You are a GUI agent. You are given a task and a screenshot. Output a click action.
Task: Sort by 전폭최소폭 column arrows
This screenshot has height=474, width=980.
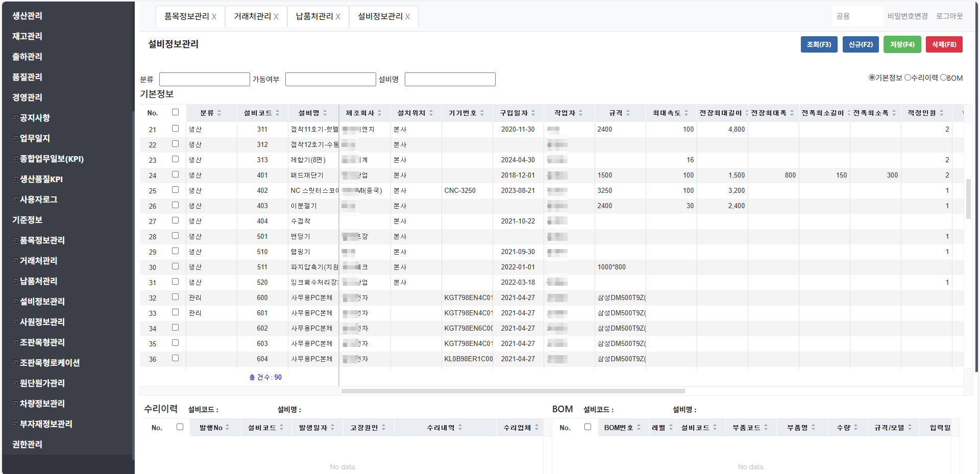coord(894,113)
